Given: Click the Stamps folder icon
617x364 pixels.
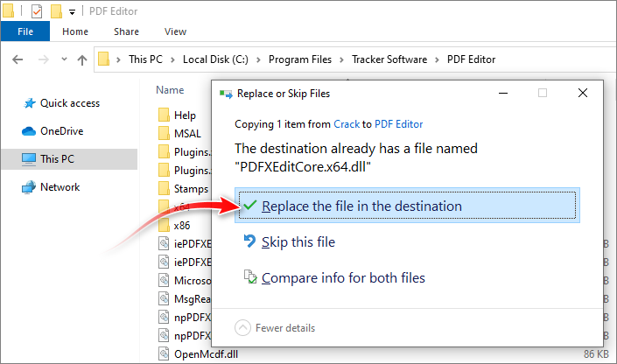Looking at the screenshot, I should (164, 188).
